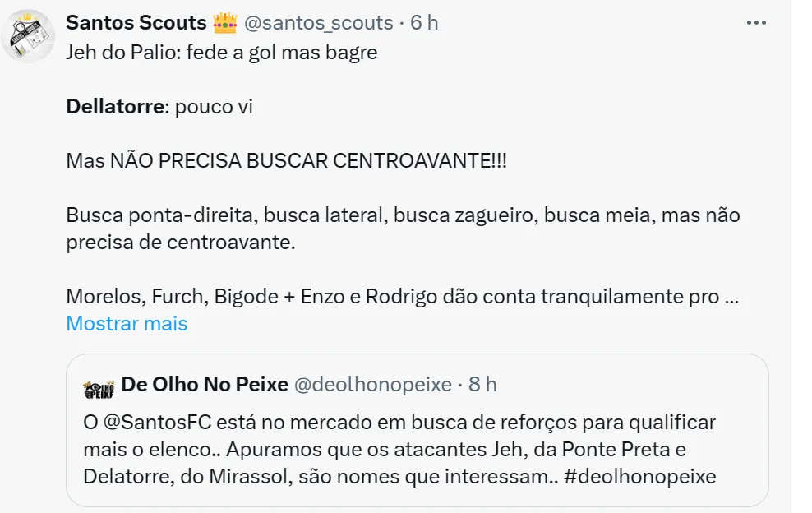Open the De Olho No Peixe account name
Screen dimensions: 812x513
[205, 384]
